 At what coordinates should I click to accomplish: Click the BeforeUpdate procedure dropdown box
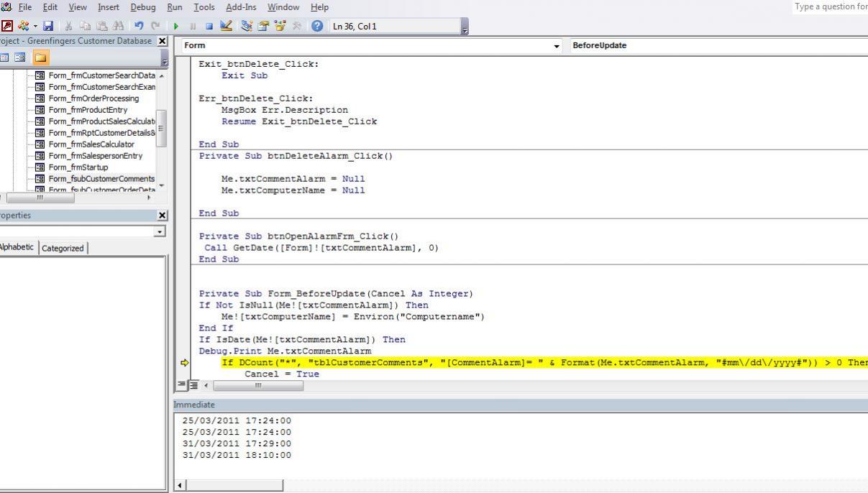point(718,45)
